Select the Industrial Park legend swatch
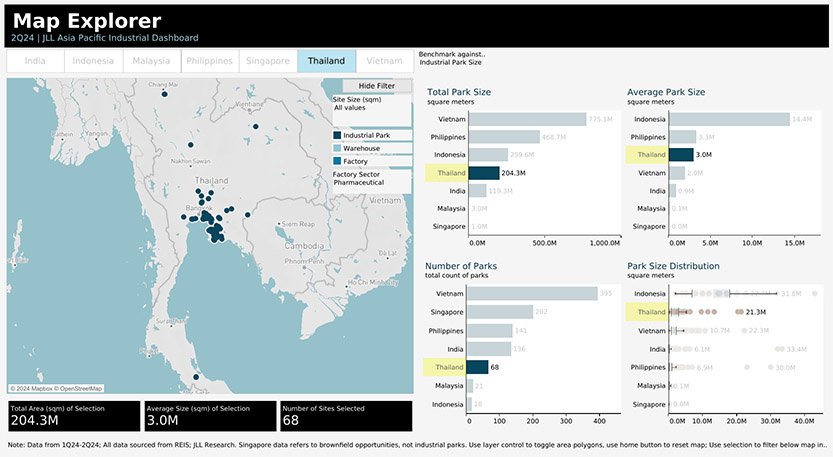The width and height of the screenshot is (833, 457). 337,136
